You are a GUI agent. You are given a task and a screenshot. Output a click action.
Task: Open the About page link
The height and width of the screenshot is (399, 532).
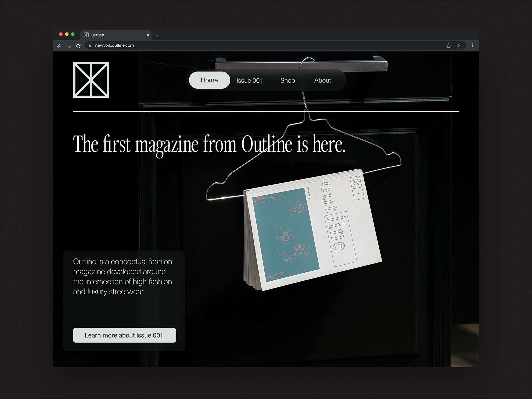(323, 80)
